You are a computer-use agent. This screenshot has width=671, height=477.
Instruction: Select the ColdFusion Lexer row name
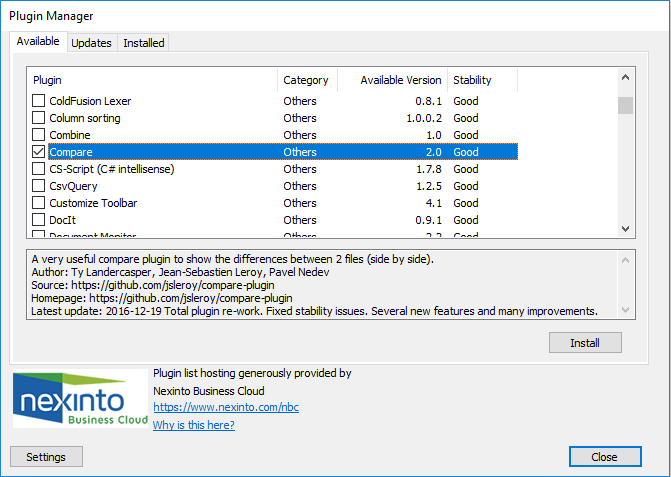[x=90, y=101]
